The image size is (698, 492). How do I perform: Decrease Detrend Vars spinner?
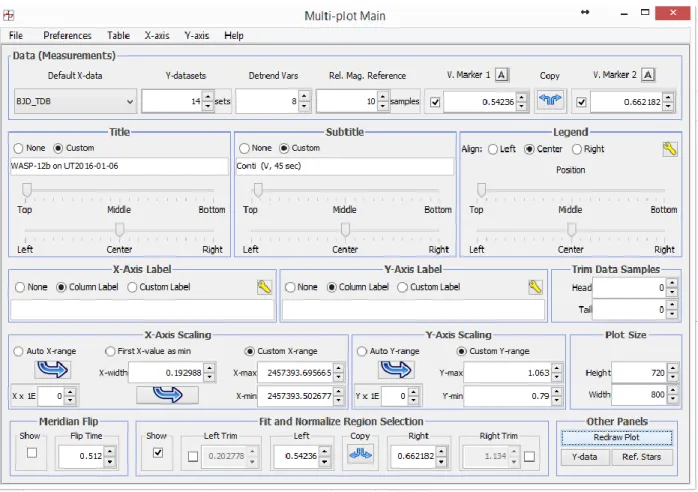pos(304,106)
